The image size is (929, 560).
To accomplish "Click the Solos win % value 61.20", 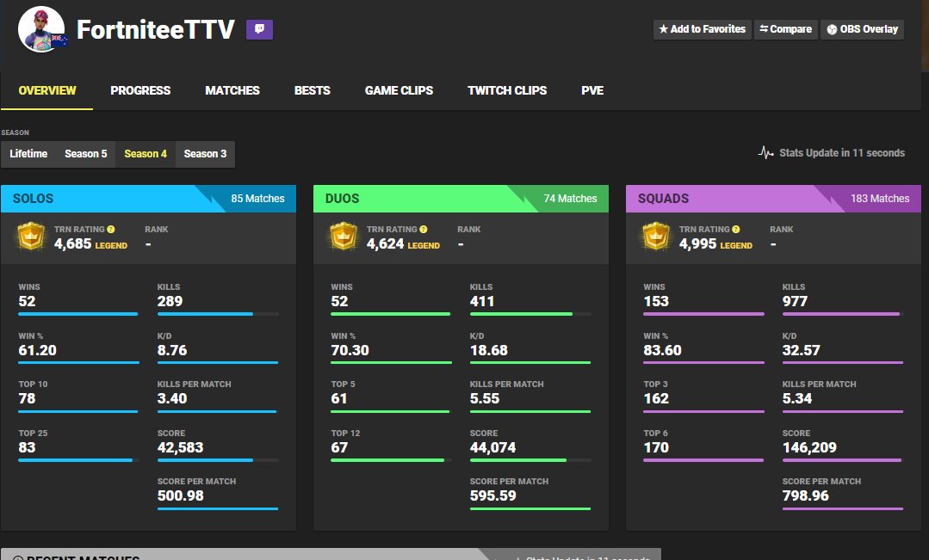I will click(37, 350).
